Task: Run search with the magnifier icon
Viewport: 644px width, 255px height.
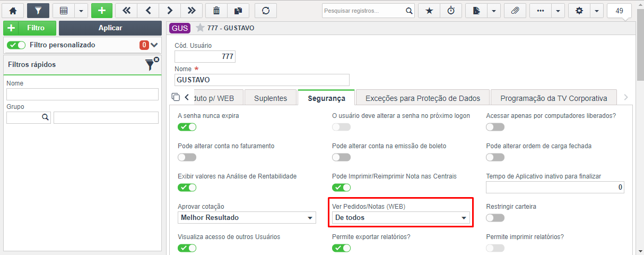Action: pyautogui.click(x=409, y=11)
